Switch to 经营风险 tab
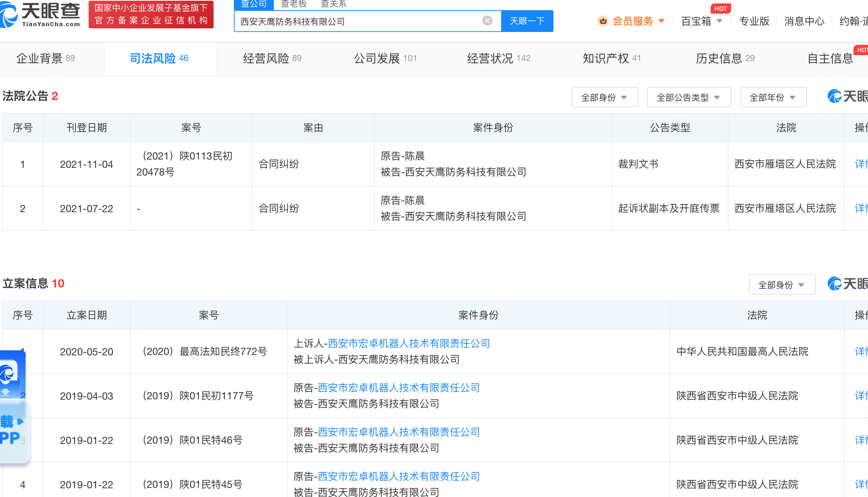Image resolution: width=868 pixels, height=497 pixels. (x=272, y=58)
